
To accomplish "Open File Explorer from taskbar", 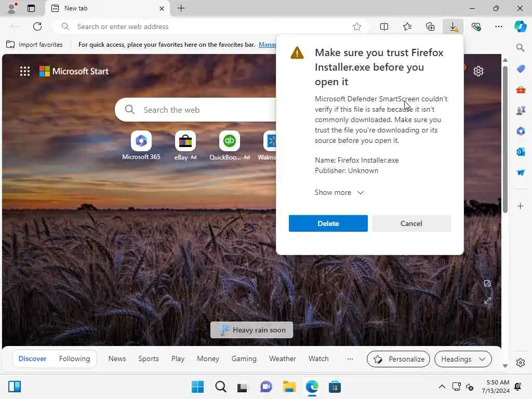I will click(289, 387).
